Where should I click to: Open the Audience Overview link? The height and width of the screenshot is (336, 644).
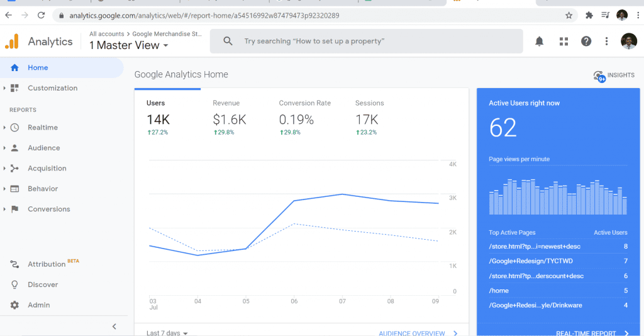click(x=418, y=333)
